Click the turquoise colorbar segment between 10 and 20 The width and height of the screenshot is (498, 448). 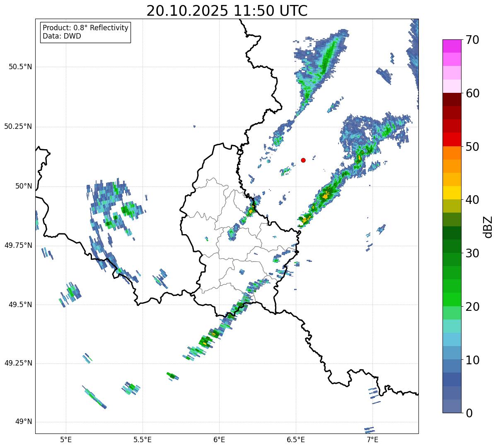click(x=452, y=326)
